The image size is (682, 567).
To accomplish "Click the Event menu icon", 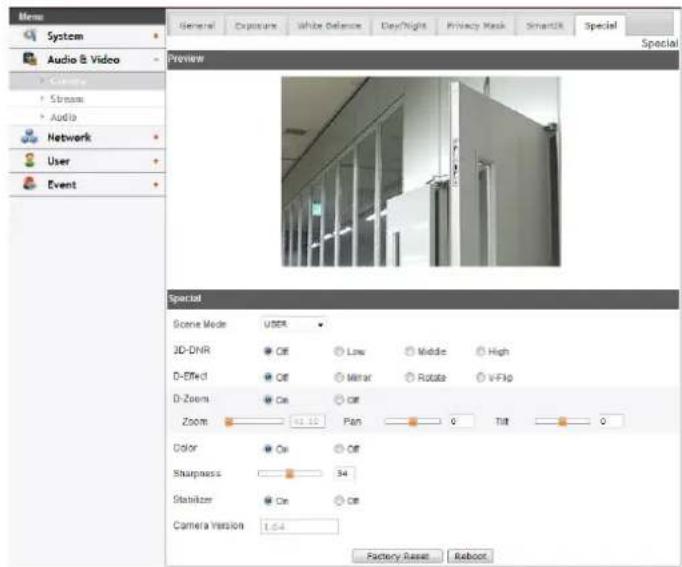I will pos(30,183).
